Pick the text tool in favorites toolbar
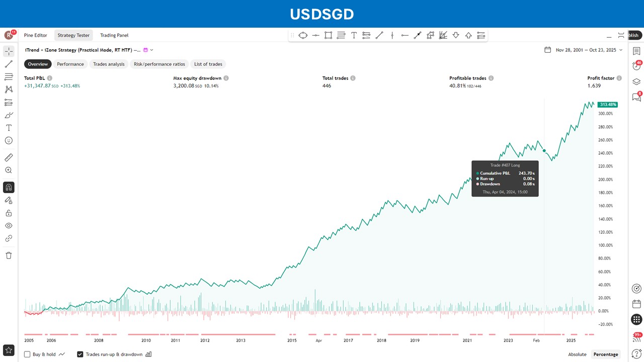The height and width of the screenshot is (362, 644). (354, 35)
